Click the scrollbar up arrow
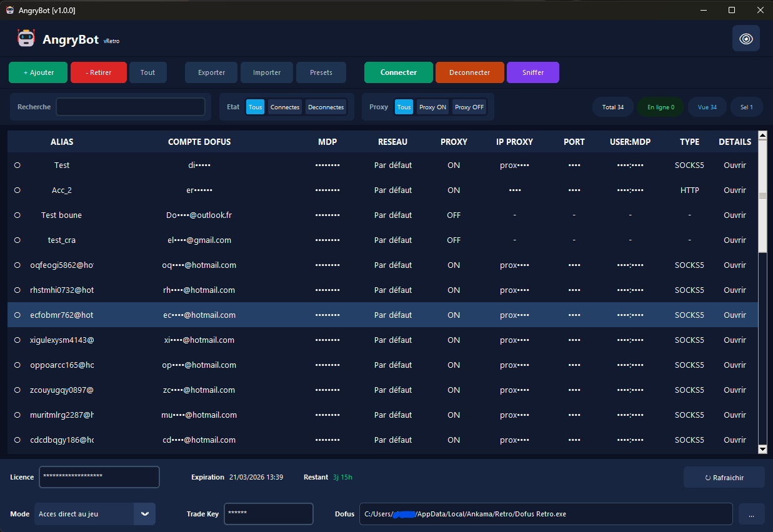 pos(762,135)
